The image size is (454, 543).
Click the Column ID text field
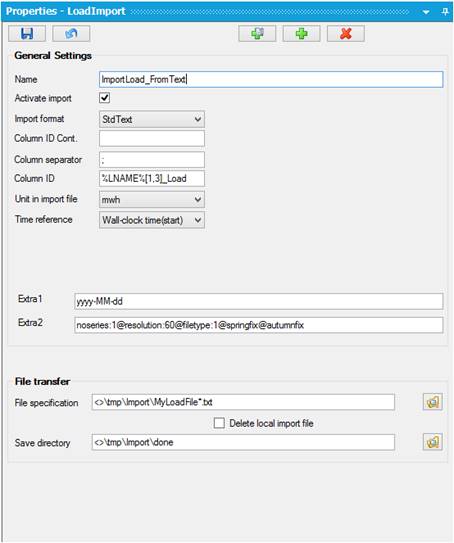click(x=152, y=178)
